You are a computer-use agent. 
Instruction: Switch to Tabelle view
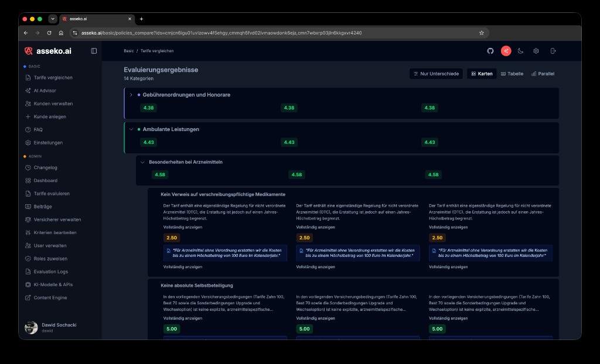[x=512, y=74]
